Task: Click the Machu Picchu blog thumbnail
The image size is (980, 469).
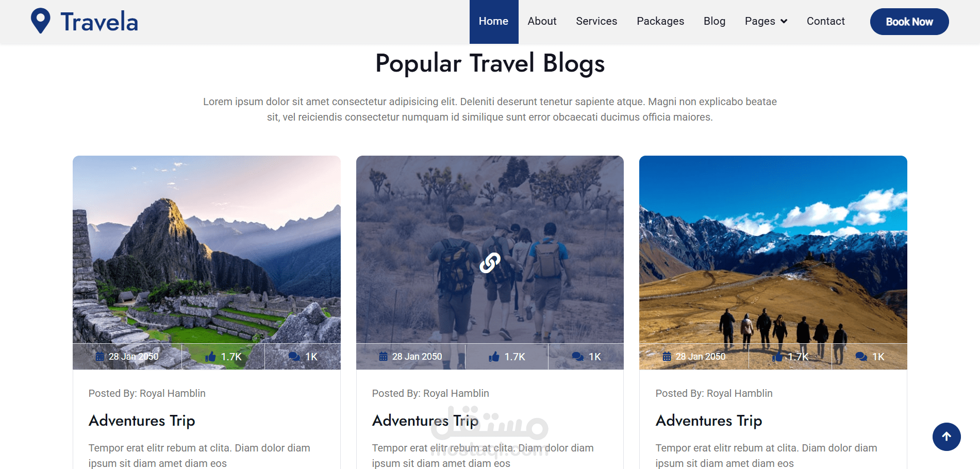Action: coord(206,249)
